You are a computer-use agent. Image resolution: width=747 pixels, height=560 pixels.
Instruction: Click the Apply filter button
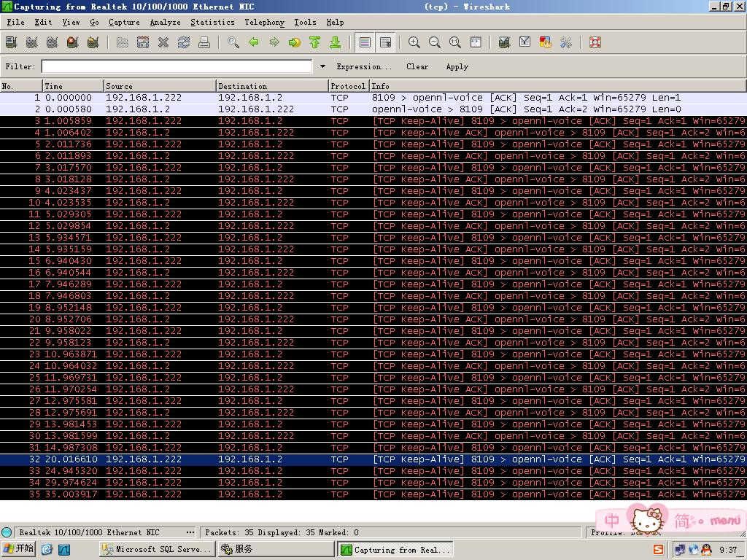coord(457,66)
